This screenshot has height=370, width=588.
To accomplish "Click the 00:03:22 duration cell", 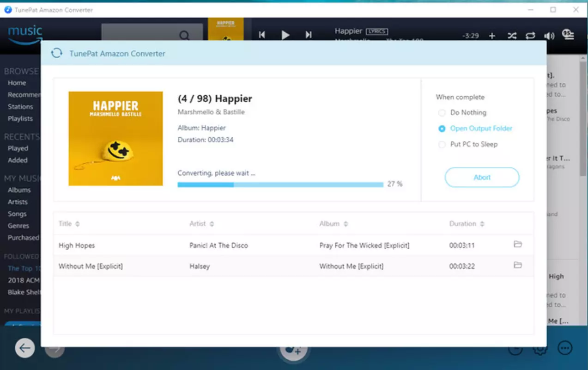I will click(462, 266).
